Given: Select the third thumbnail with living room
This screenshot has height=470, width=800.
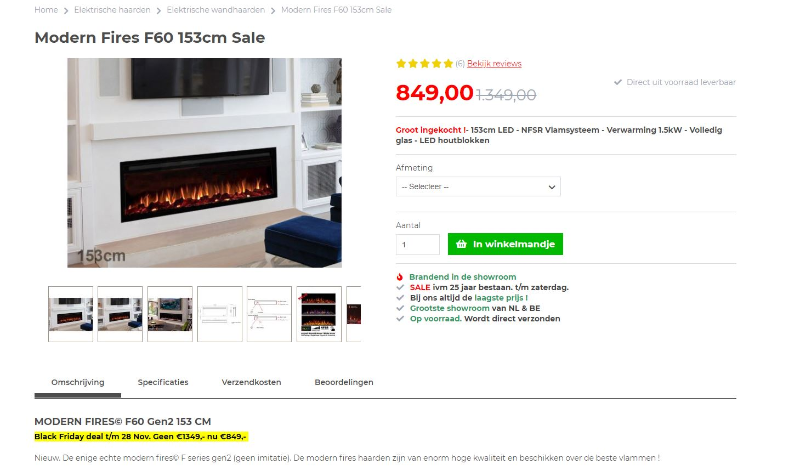Looking at the screenshot, I should tap(170, 314).
